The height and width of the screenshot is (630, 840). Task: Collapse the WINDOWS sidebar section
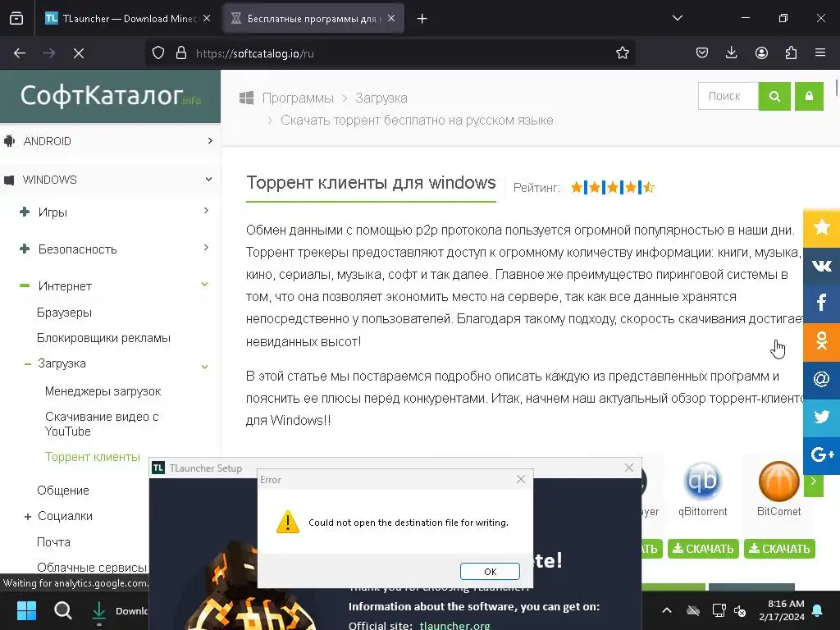coord(209,179)
